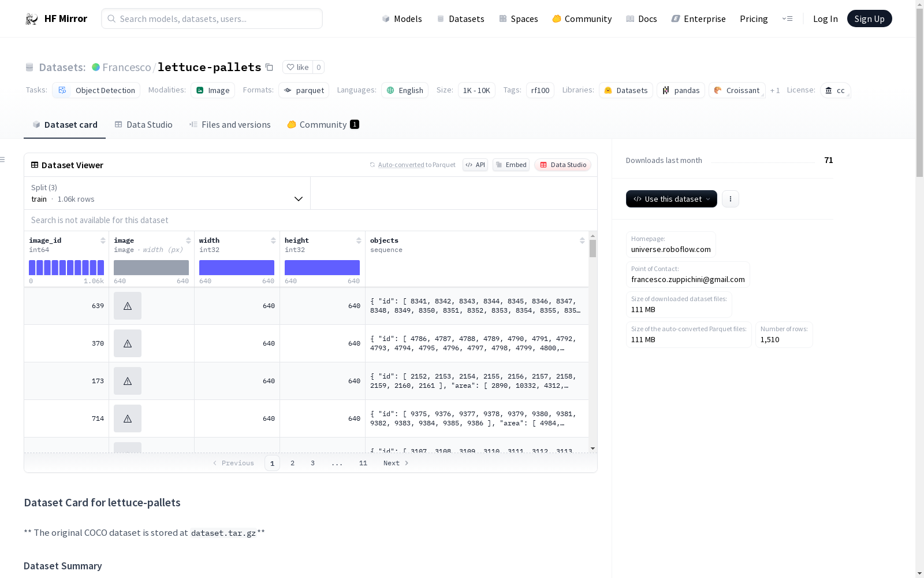Open Docs in the top navigation
This screenshot has width=924, height=578.
642,19
